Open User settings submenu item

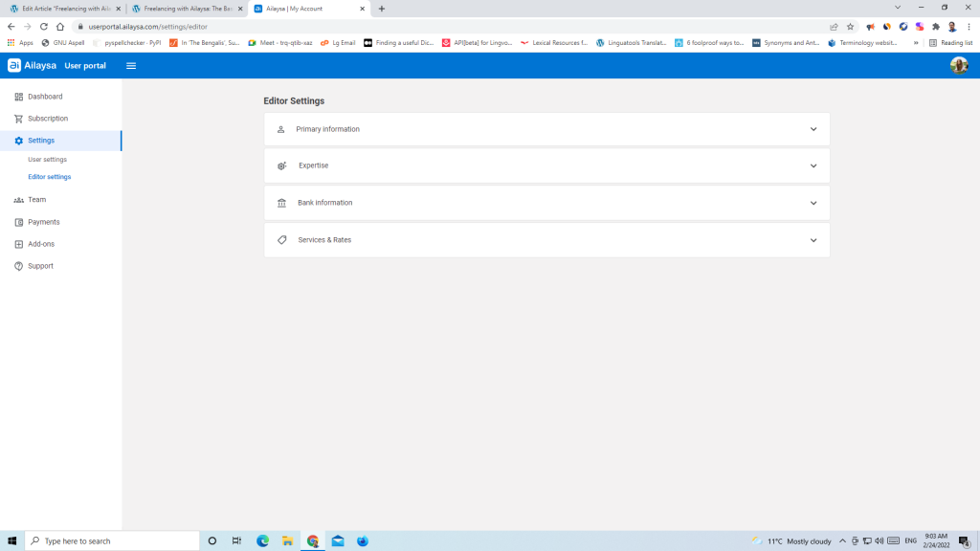click(48, 160)
